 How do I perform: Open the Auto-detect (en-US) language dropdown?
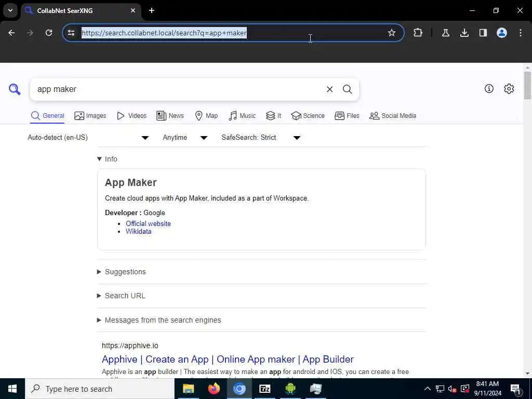point(88,137)
